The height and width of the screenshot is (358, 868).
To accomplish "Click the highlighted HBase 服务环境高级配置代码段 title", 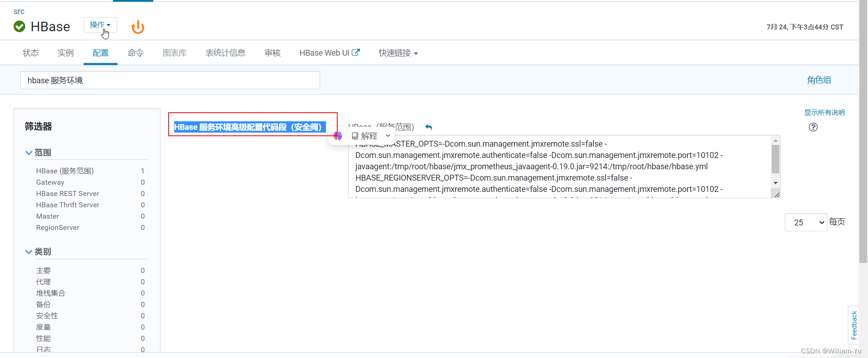I will tap(250, 127).
